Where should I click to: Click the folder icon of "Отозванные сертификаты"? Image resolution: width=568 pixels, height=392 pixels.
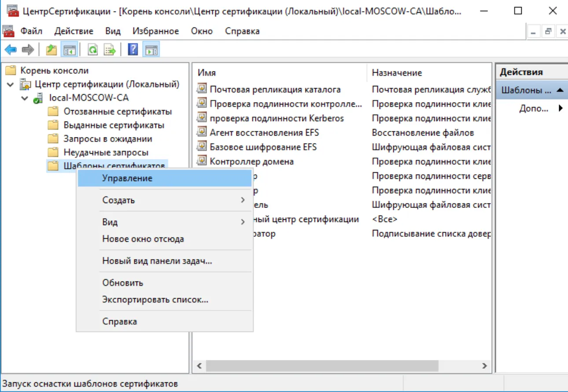[x=53, y=111]
